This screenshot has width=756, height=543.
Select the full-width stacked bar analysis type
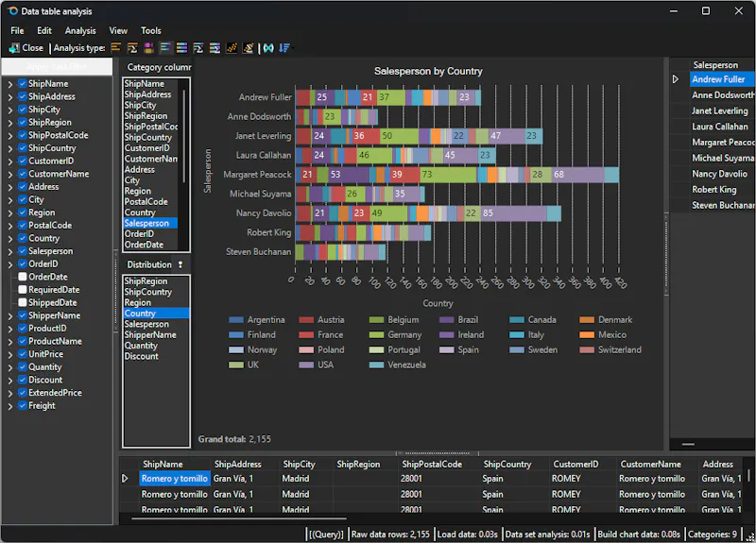[x=181, y=48]
